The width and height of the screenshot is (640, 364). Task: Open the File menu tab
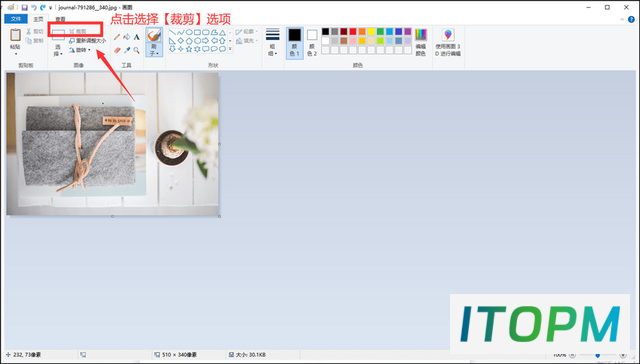tap(16, 19)
